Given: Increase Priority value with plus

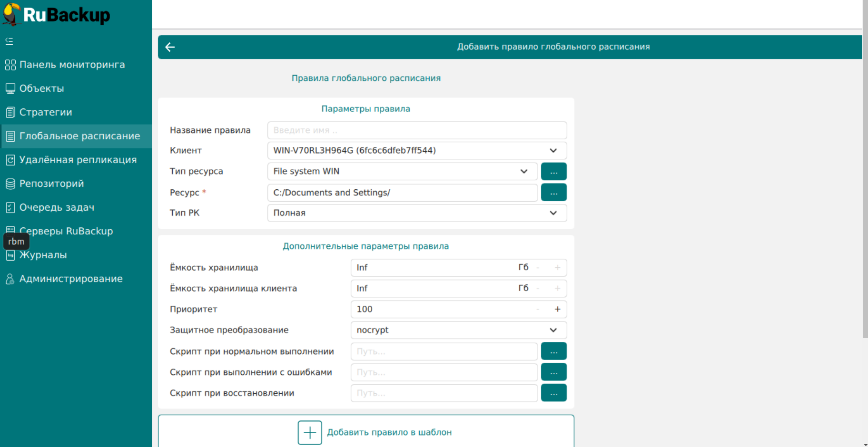Looking at the screenshot, I should click(557, 309).
